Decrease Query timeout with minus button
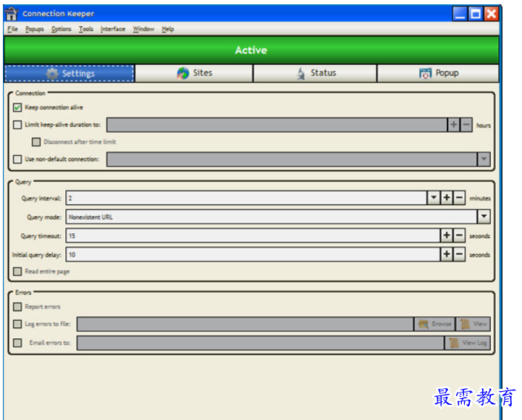522x420 pixels. coord(459,236)
